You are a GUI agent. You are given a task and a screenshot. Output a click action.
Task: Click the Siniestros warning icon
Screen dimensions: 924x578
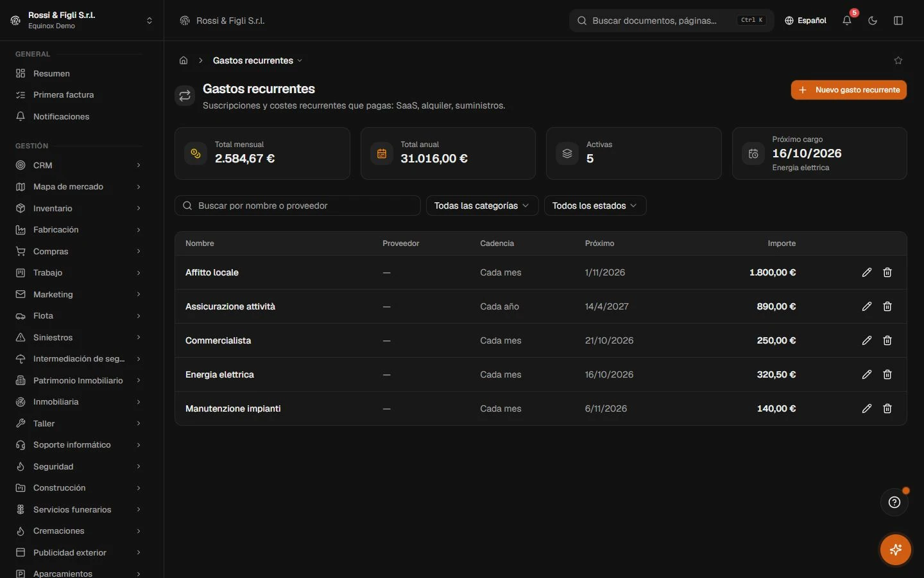pos(21,337)
